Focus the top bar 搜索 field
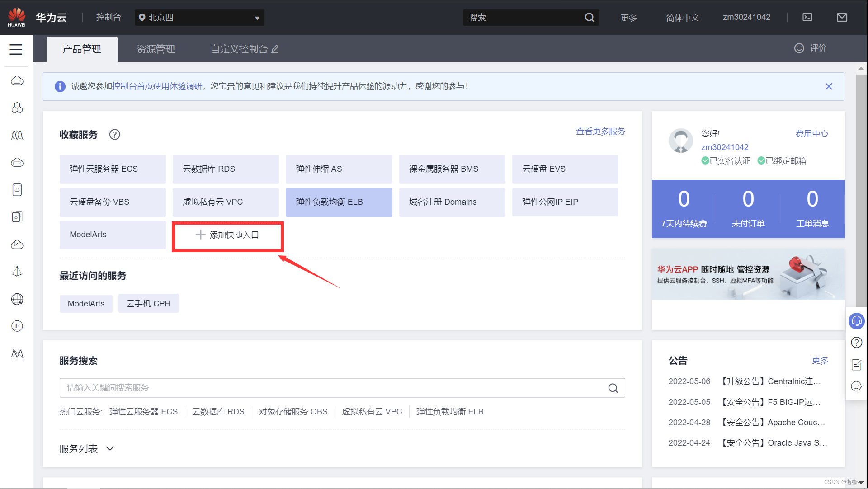 tap(524, 18)
